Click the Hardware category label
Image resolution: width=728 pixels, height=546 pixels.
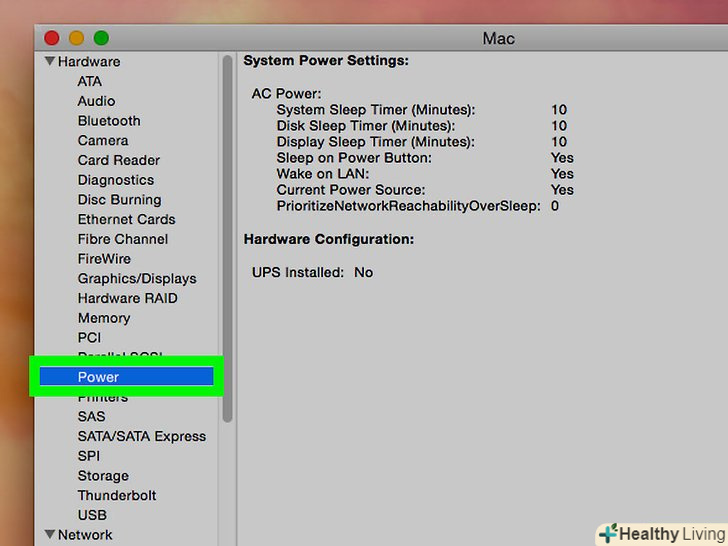point(89,61)
